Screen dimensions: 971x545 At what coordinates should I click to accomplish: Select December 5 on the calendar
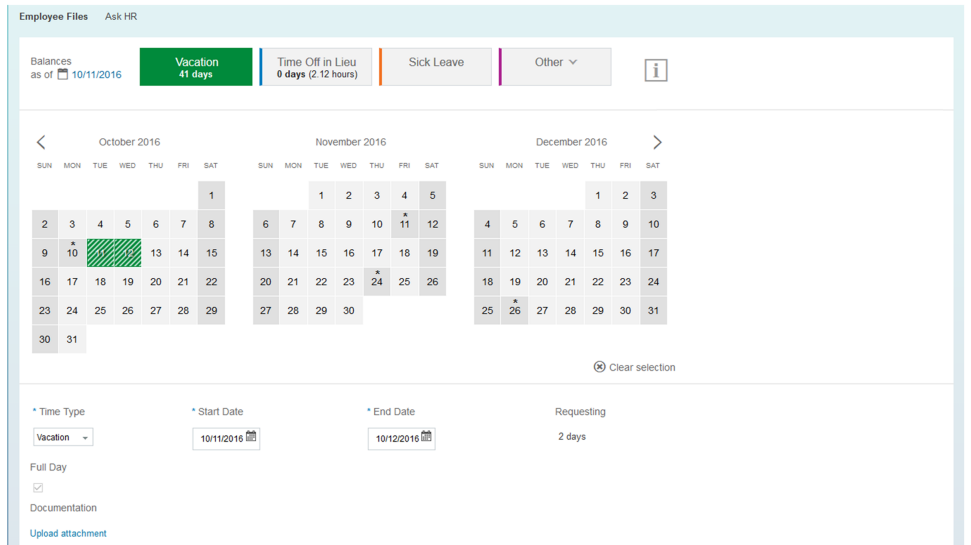[515, 224]
